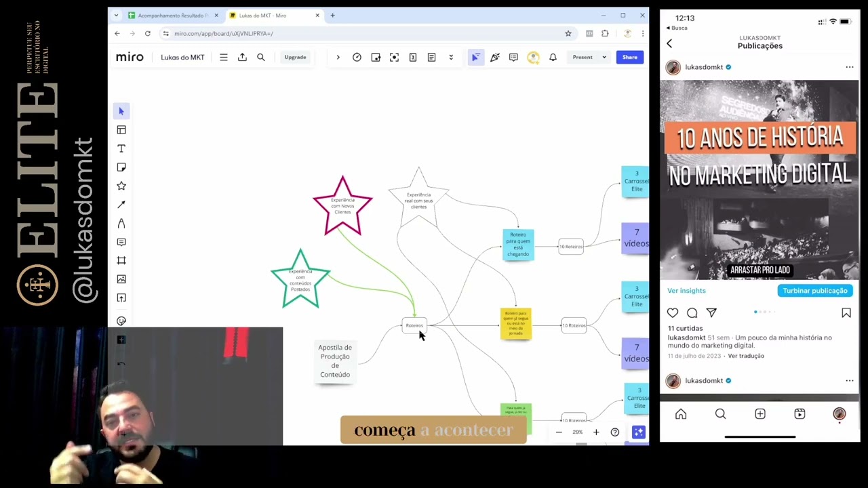
Task: Open Miro main hamburger menu
Action: pos(223,58)
